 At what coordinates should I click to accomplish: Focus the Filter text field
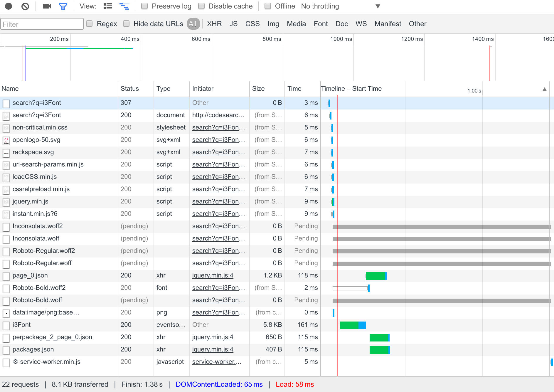click(42, 24)
